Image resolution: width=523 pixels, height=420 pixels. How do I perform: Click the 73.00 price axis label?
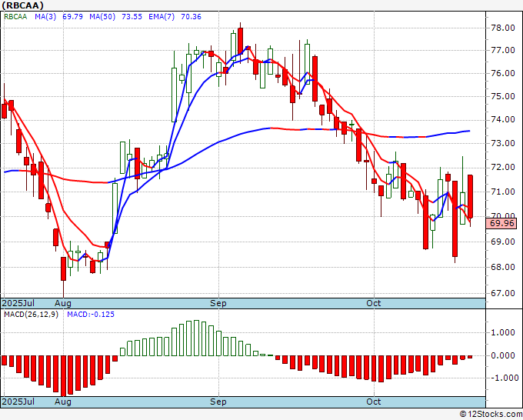point(503,143)
